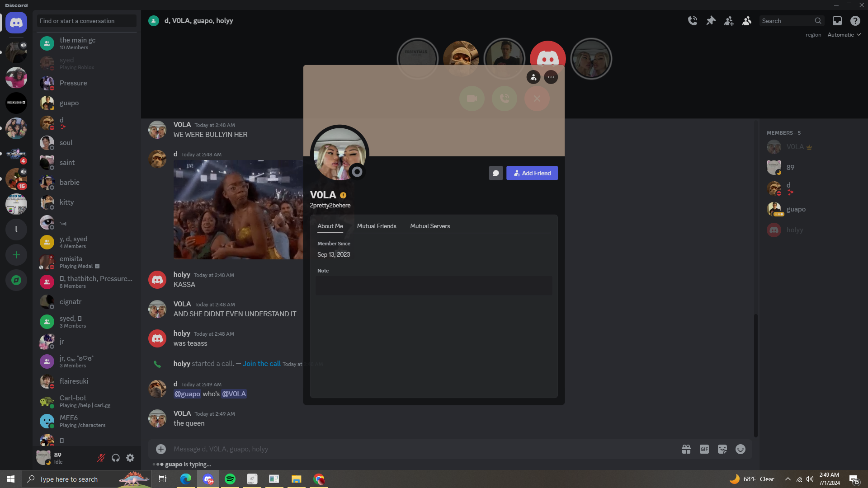Open Chrome from the taskbar

(319, 479)
